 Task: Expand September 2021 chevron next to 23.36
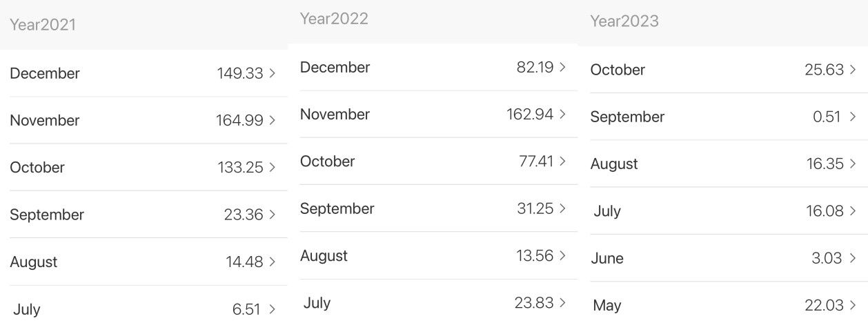pos(273,215)
